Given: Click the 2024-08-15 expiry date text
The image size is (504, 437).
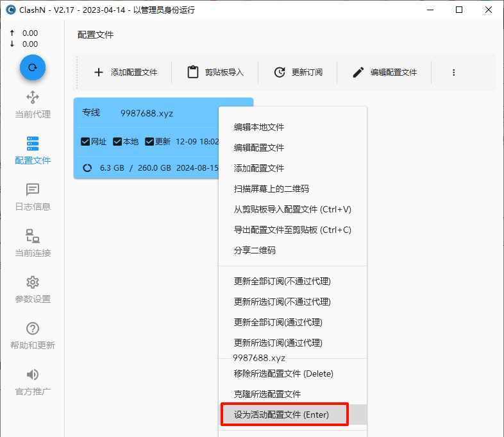Looking at the screenshot, I should tap(197, 168).
